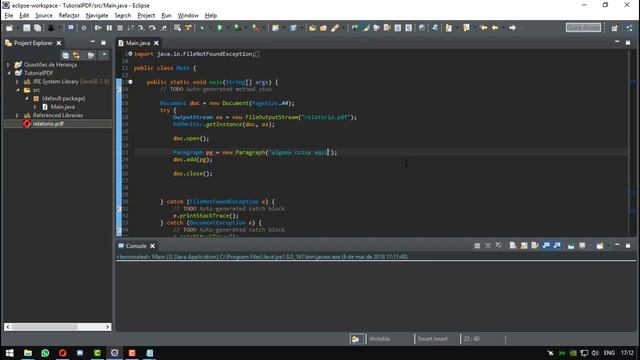Open Project Explorer View Menu dropdown

point(104,55)
